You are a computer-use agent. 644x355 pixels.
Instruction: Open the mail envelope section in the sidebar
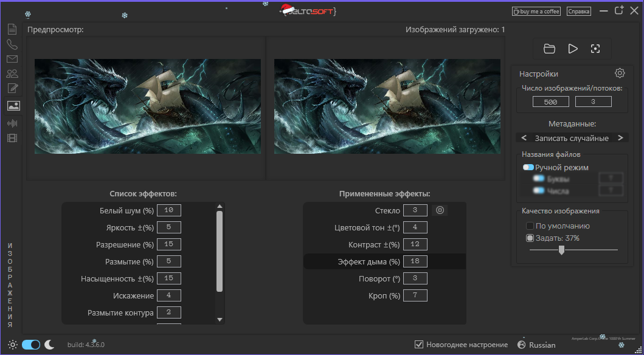(12, 59)
